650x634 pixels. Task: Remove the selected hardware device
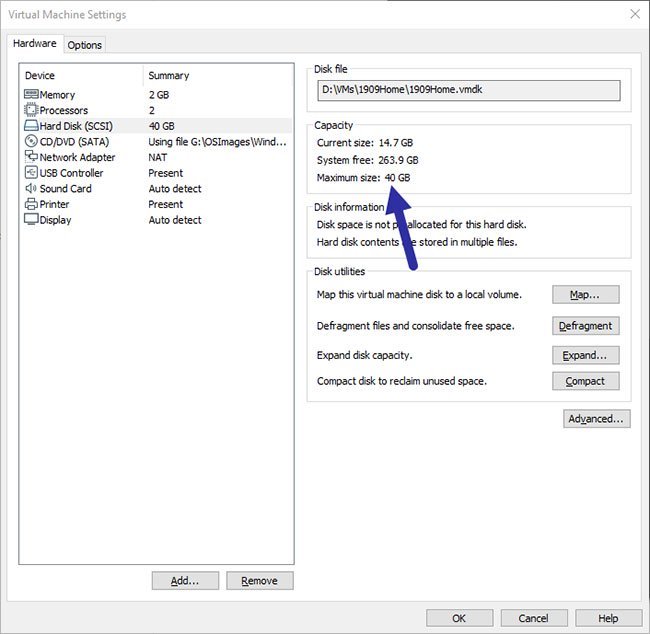260,581
